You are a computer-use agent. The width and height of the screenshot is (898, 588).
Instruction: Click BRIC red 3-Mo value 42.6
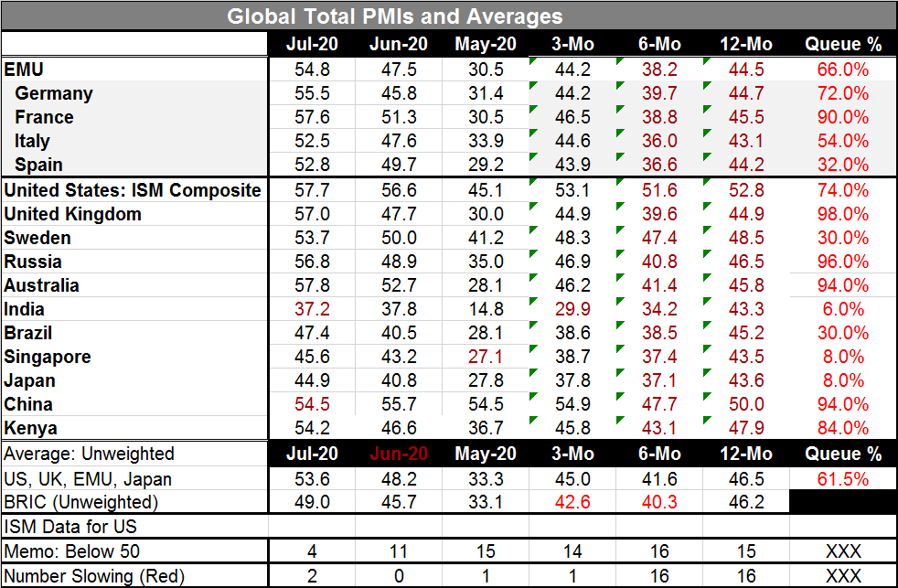(572, 501)
